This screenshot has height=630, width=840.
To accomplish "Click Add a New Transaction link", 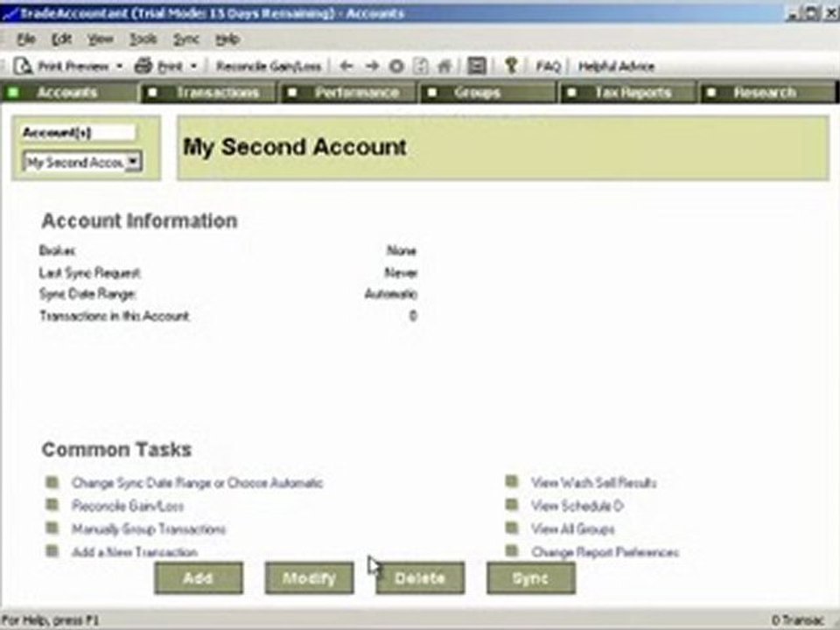I will (135, 552).
